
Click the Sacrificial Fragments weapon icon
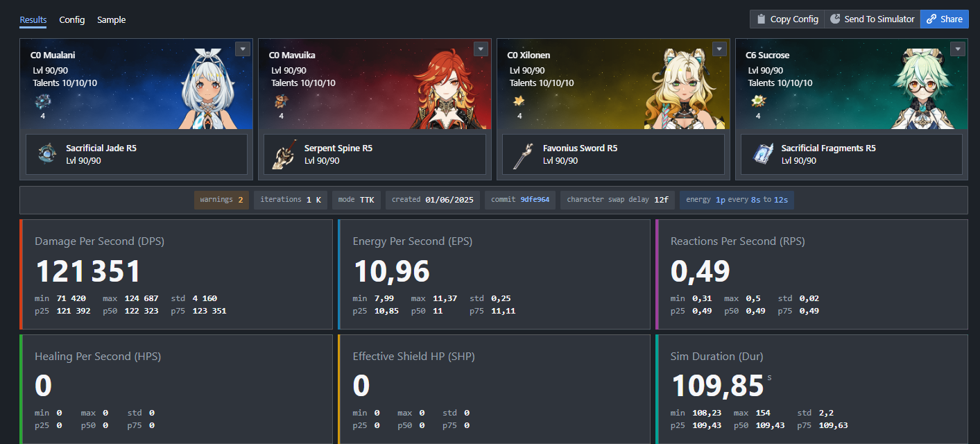(762, 154)
